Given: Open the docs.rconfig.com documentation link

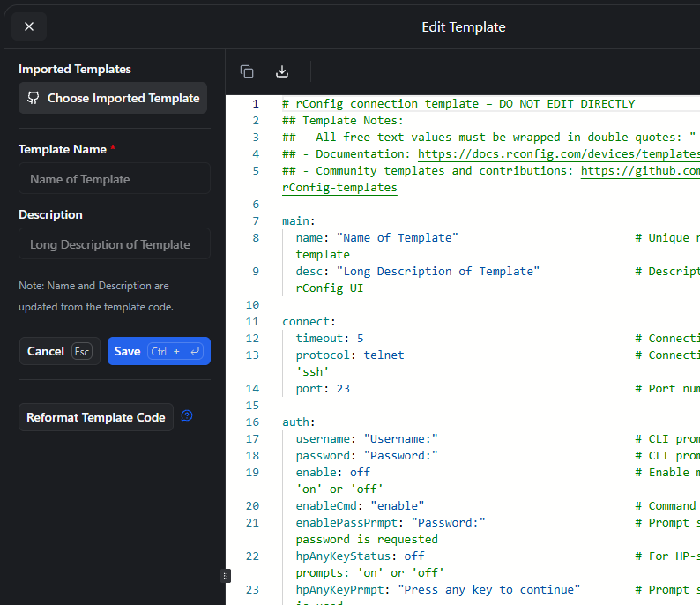Looking at the screenshot, I should [x=559, y=154].
